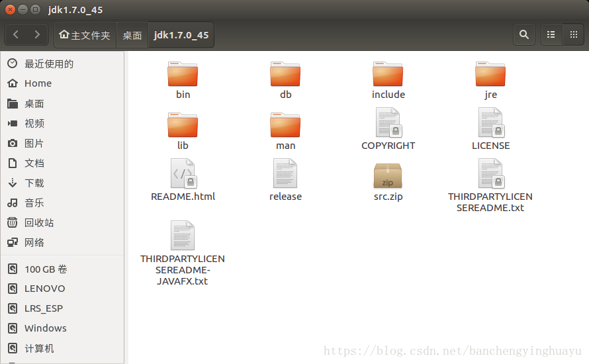Select the COPYRIGHT file icon
Screen dimensions: 589x364
click(388, 122)
